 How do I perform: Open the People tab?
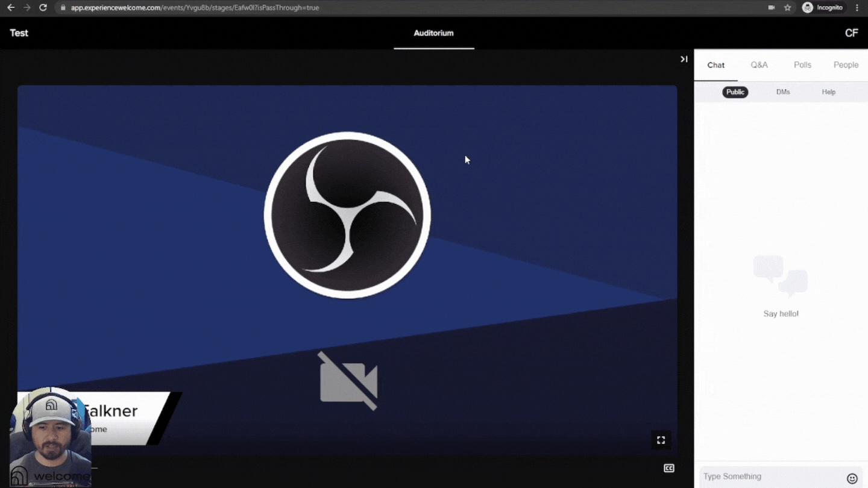pos(846,65)
